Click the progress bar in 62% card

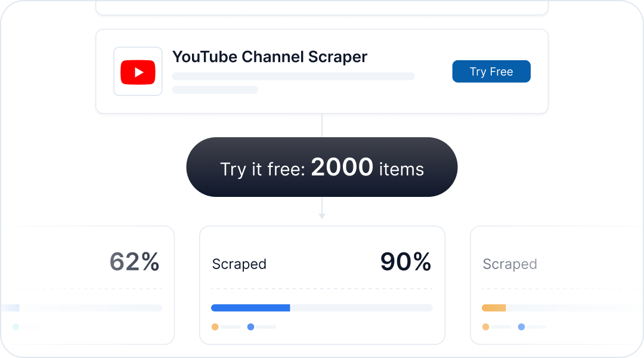pyautogui.click(x=81, y=308)
